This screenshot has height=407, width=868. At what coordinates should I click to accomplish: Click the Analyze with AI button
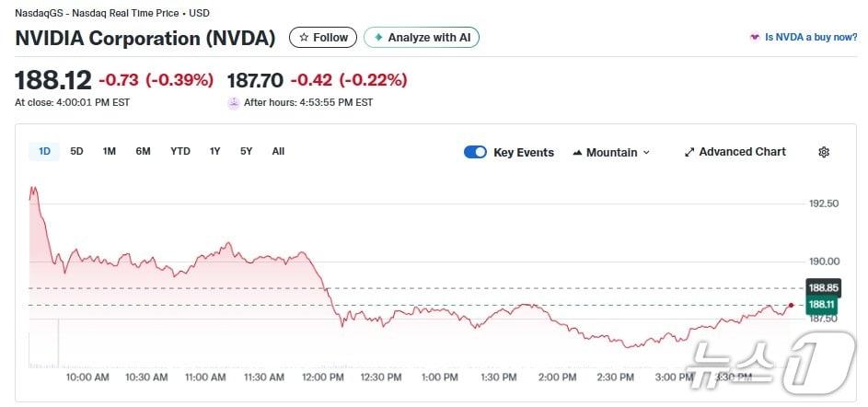422,38
